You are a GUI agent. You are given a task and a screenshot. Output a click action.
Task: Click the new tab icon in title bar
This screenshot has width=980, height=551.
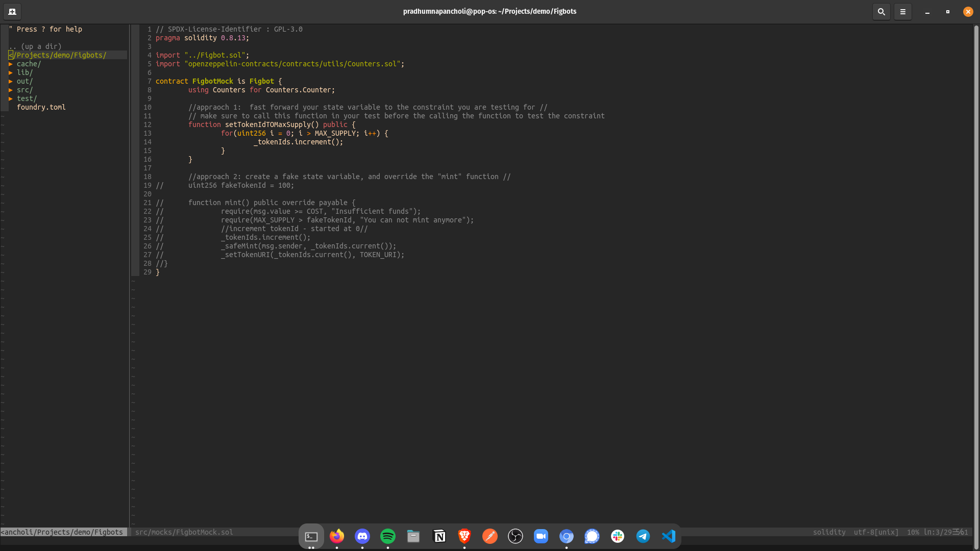click(12, 11)
